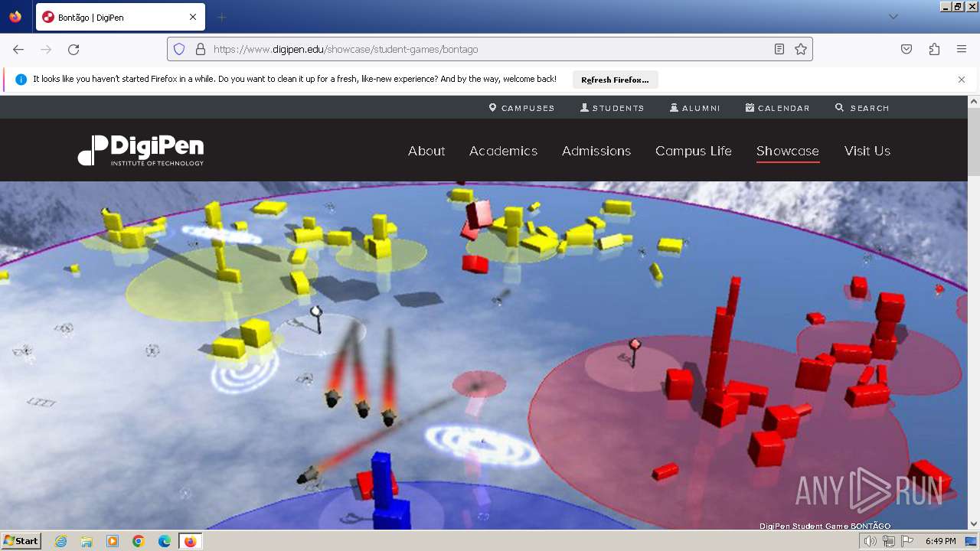980x551 pixels.
Task: Open the Extensions puzzle icon
Action: tap(934, 49)
